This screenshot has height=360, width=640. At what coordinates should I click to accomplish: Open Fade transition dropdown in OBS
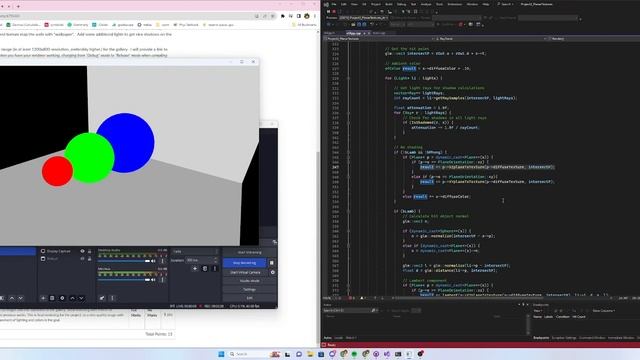(195, 251)
